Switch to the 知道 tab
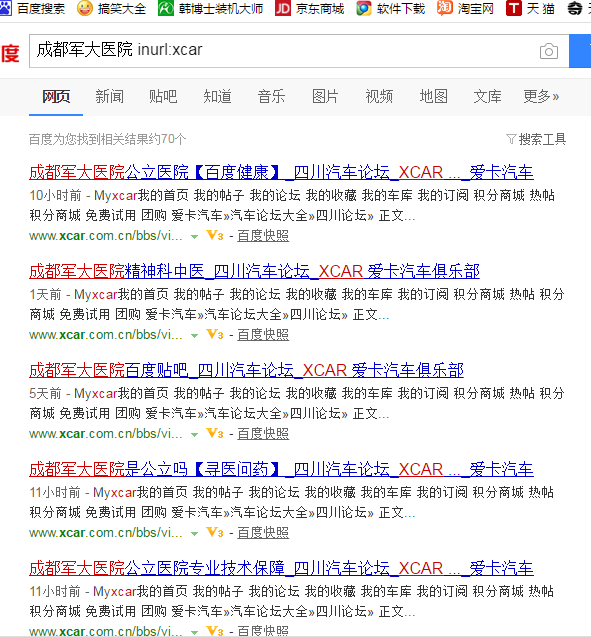The height and width of the screenshot is (637, 591). coord(217,96)
